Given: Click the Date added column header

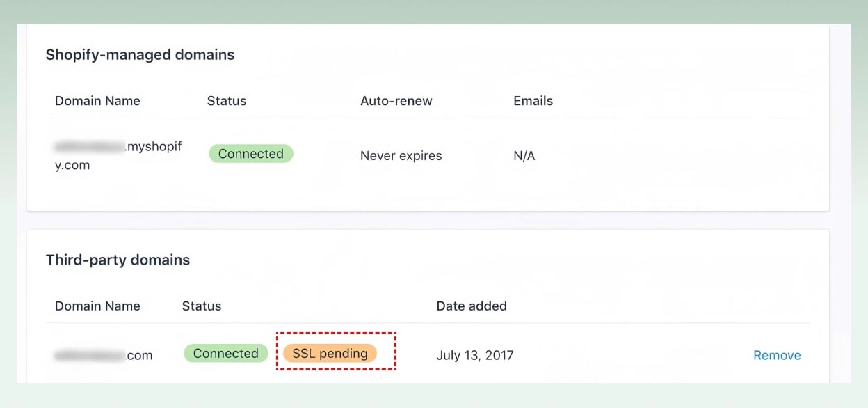Looking at the screenshot, I should [x=472, y=306].
